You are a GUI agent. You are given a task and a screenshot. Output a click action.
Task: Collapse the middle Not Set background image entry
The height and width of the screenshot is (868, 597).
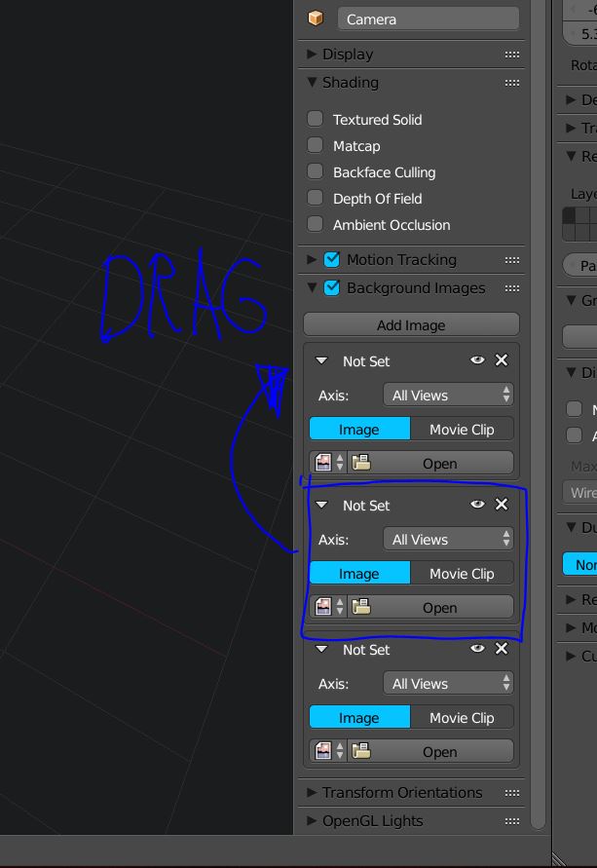[321, 505]
